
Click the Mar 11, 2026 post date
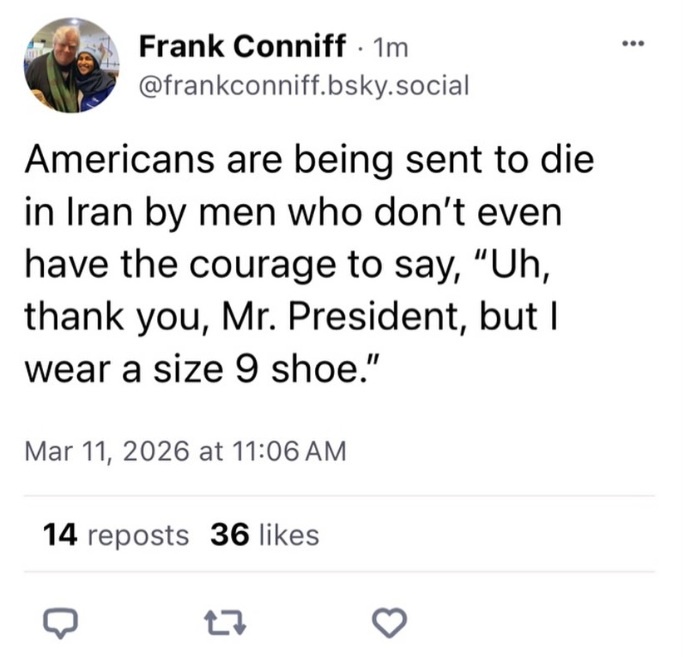tap(107, 451)
